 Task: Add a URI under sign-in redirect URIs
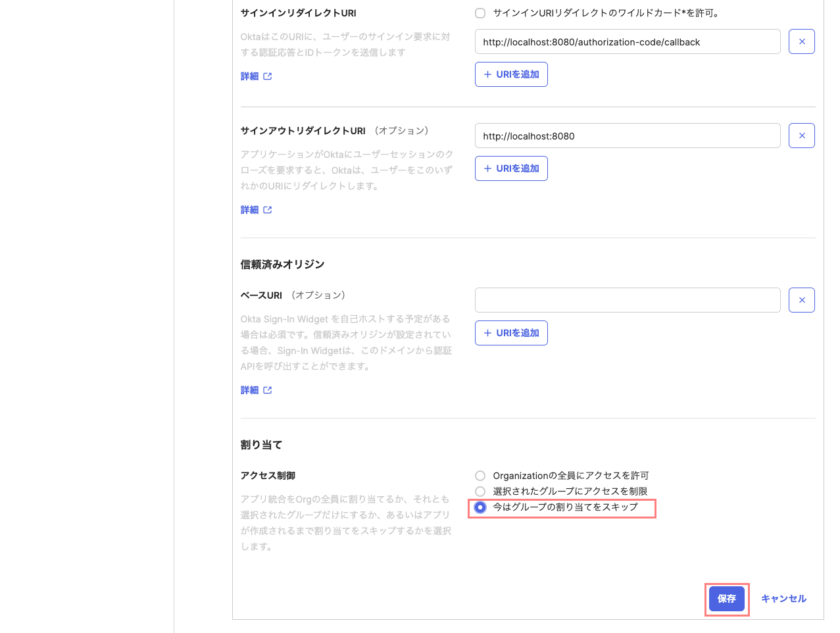pos(511,74)
